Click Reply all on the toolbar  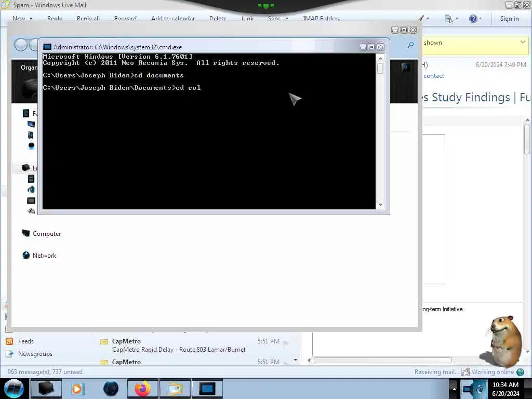coord(88,19)
